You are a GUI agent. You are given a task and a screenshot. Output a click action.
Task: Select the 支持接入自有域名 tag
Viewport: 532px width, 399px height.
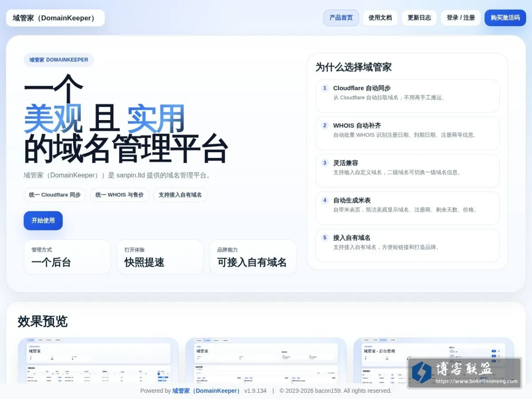point(180,195)
